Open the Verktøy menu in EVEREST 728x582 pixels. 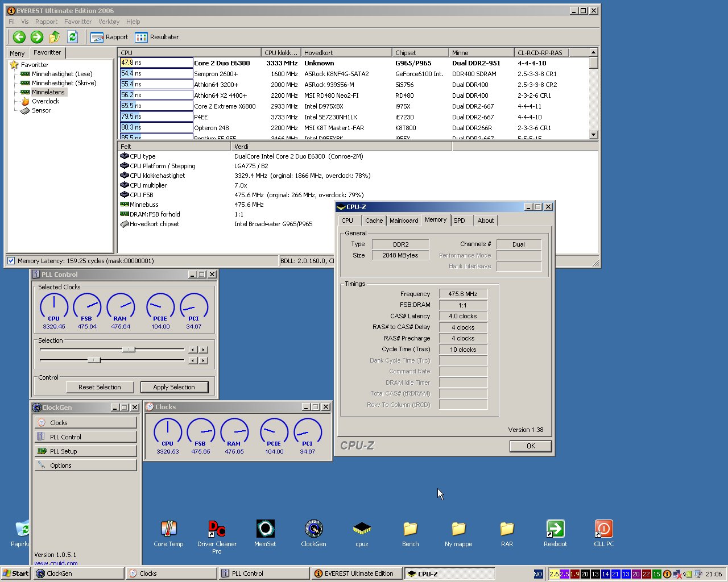(109, 22)
